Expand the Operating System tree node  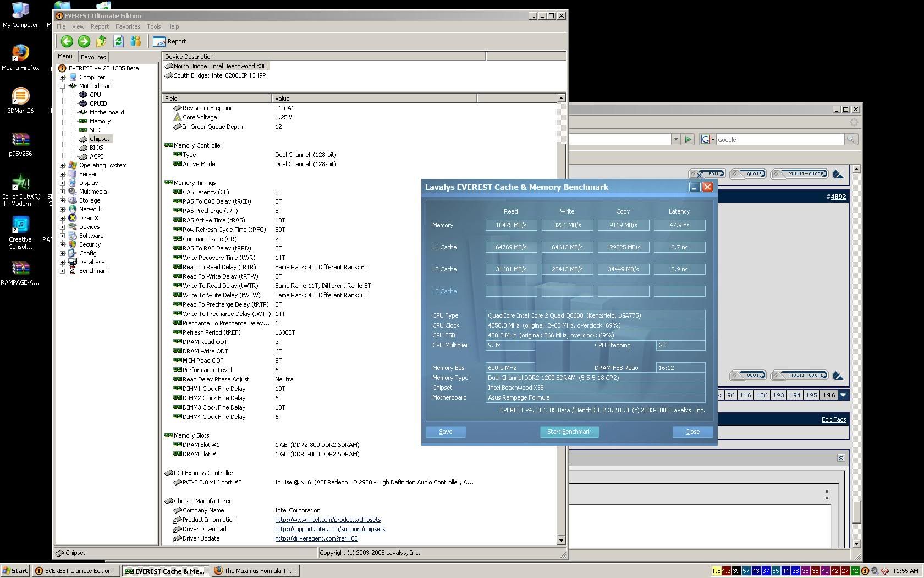62,165
